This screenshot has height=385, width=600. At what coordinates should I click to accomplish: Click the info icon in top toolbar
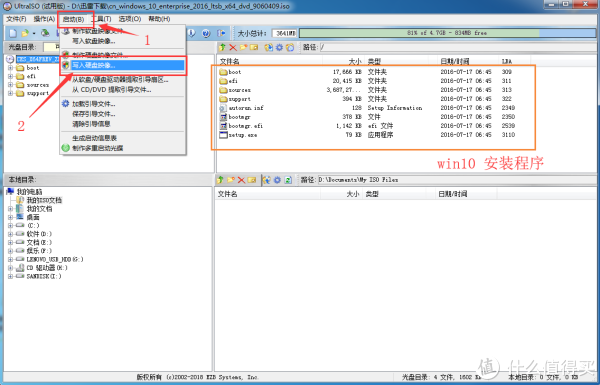(191, 33)
